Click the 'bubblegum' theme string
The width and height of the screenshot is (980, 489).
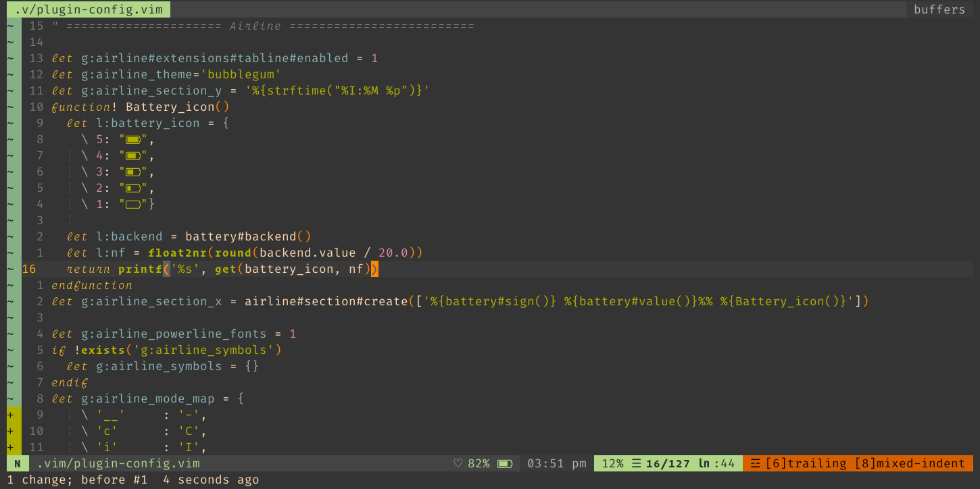(x=241, y=74)
